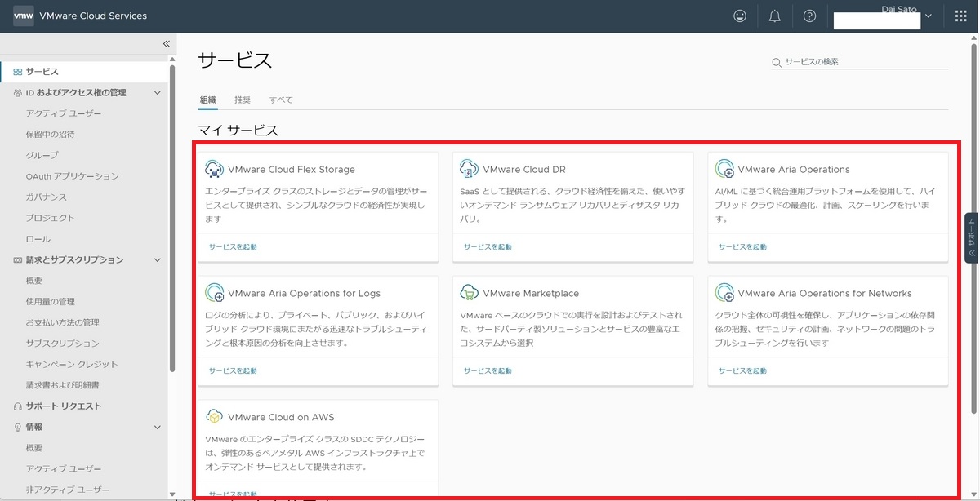The width and height of the screenshot is (980, 501).
Task: Click the VMware Cloud DR card title
Action: (x=524, y=169)
